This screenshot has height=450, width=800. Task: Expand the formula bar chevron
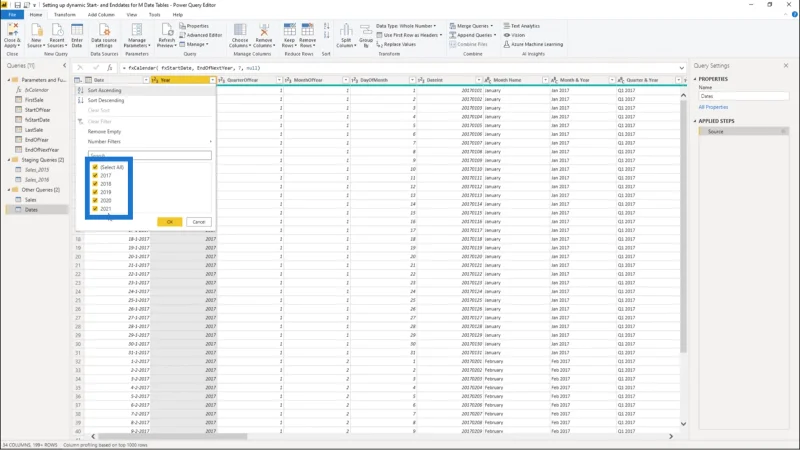(682, 68)
